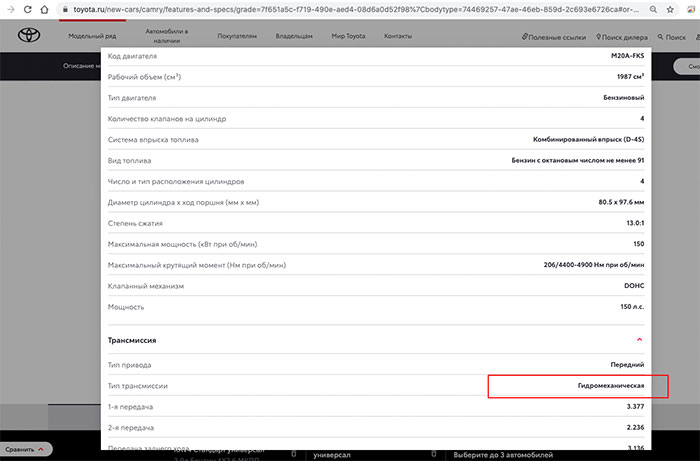Open Контакты menu
The image size is (700, 461).
point(398,36)
